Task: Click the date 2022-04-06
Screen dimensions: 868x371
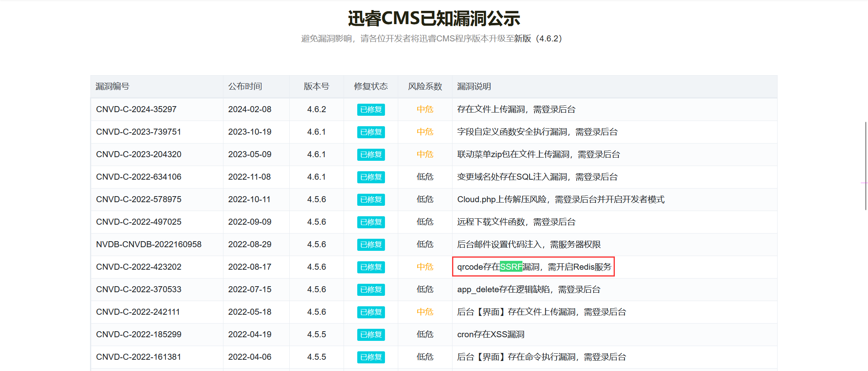Action: pyautogui.click(x=250, y=357)
